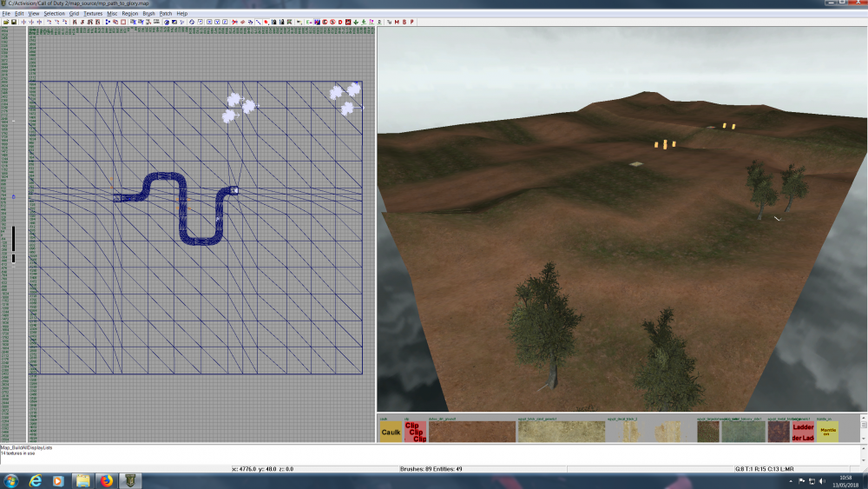Open the Selection menu
The width and height of the screenshot is (868, 489).
coord(54,14)
